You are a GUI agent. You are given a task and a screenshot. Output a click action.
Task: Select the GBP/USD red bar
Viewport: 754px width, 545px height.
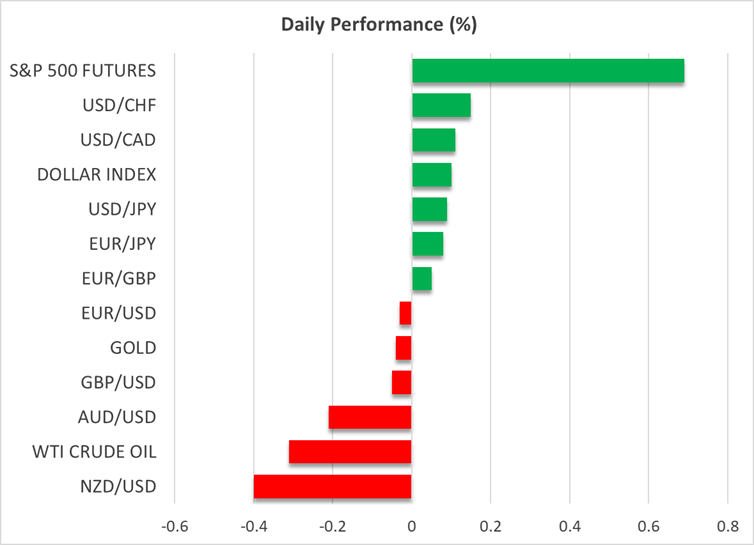pyautogui.click(x=401, y=382)
